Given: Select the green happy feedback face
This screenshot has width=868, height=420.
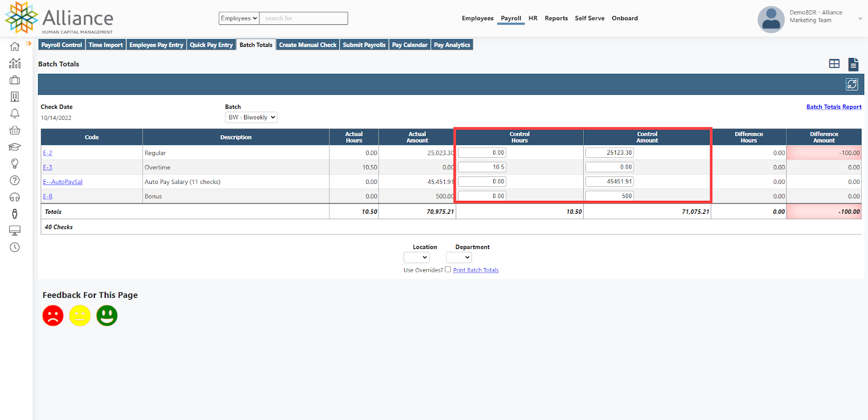Looking at the screenshot, I should coord(107,315).
